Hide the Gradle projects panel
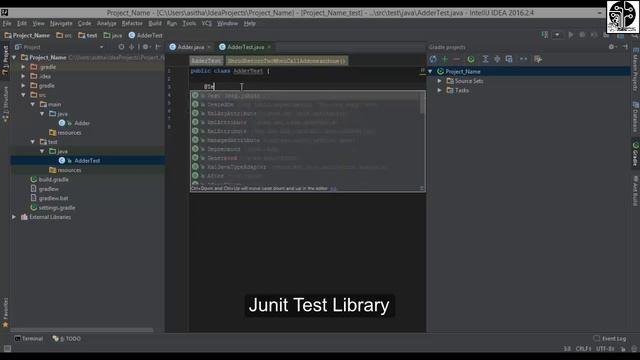The image size is (640, 360). pos(625,47)
